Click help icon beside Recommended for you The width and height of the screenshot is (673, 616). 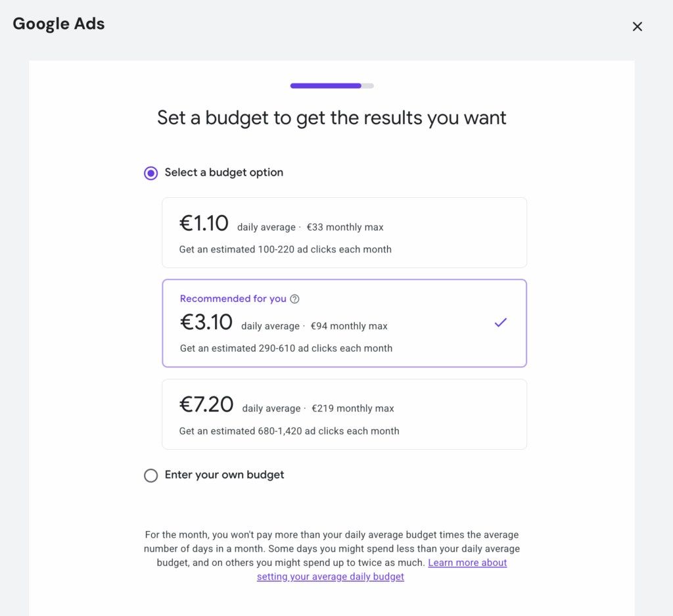(294, 299)
